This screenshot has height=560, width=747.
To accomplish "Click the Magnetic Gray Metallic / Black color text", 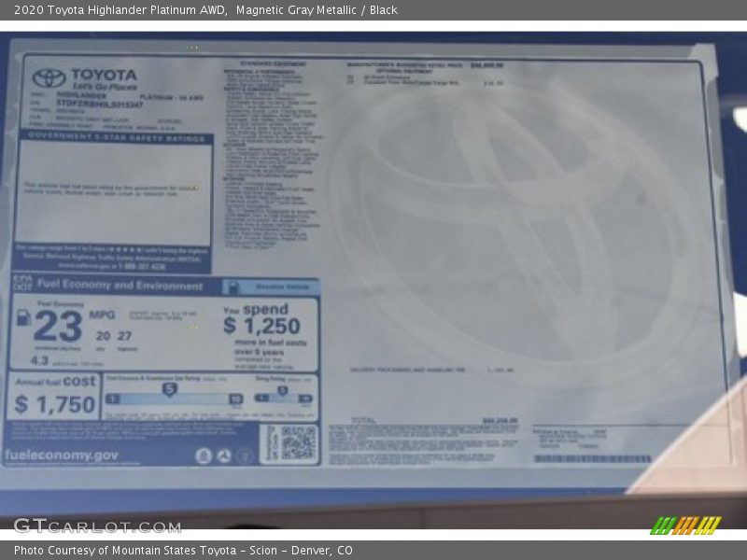I will (x=317, y=10).
